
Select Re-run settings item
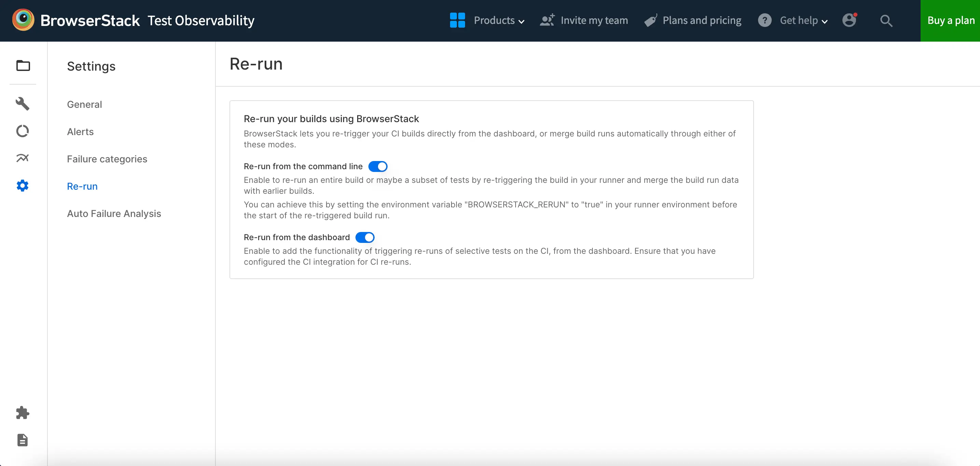tap(82, 186)
